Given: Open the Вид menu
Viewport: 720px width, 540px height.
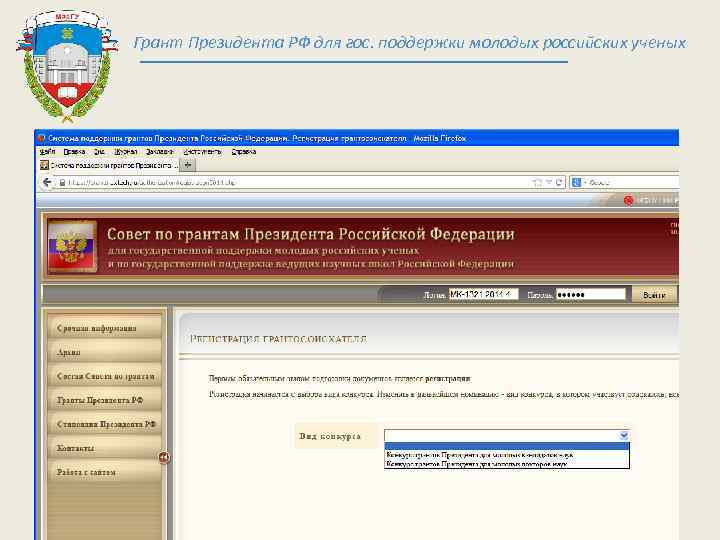Looking at the screenshot, I should click(99, 152).
